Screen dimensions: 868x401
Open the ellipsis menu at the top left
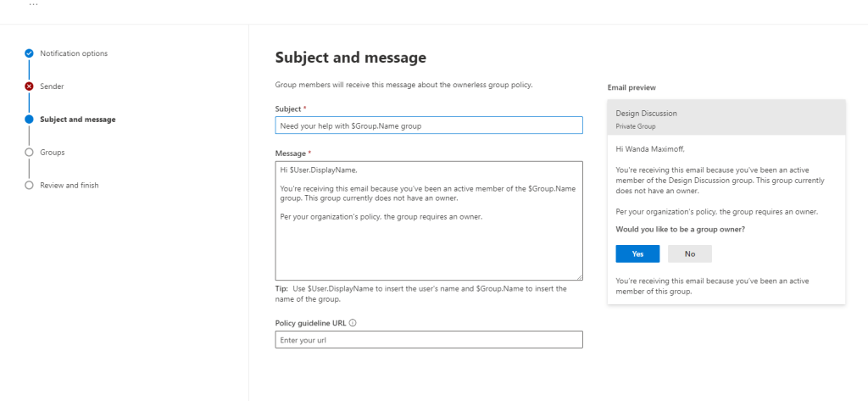pos(33,4)
